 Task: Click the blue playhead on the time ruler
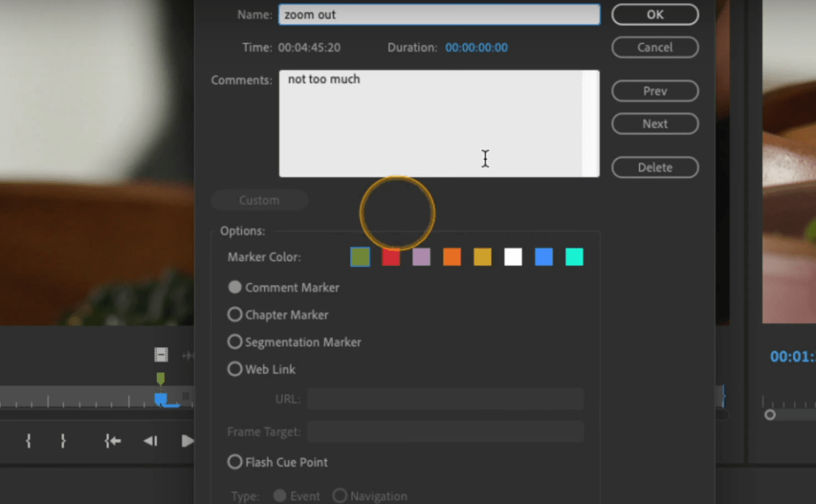point(161,400)
